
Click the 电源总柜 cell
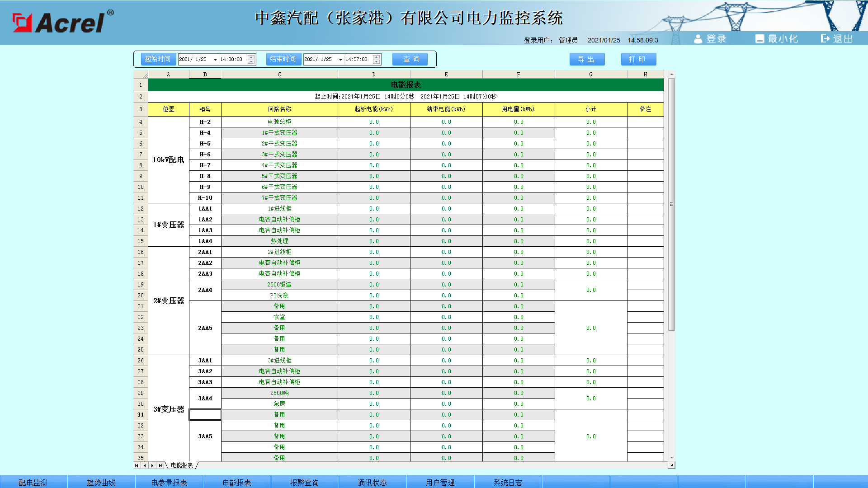(x=279, y=122)
